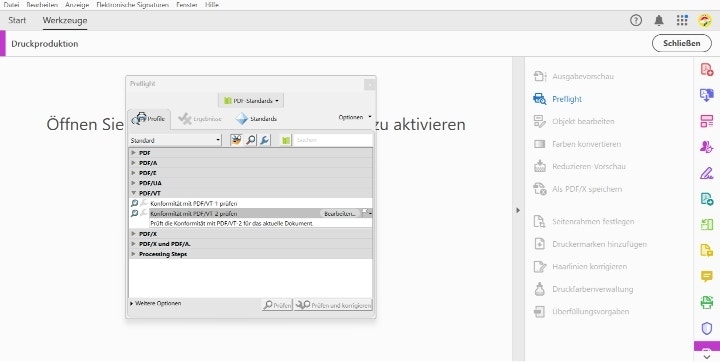The height and width of the screenshot is (363, 720).
Task: Click the Preflight tool icon in the right panel
Action: [540, 99]
